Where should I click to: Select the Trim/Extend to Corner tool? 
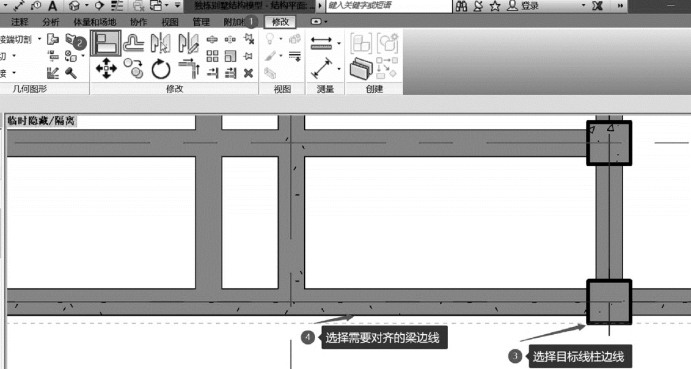click(189, 68)
